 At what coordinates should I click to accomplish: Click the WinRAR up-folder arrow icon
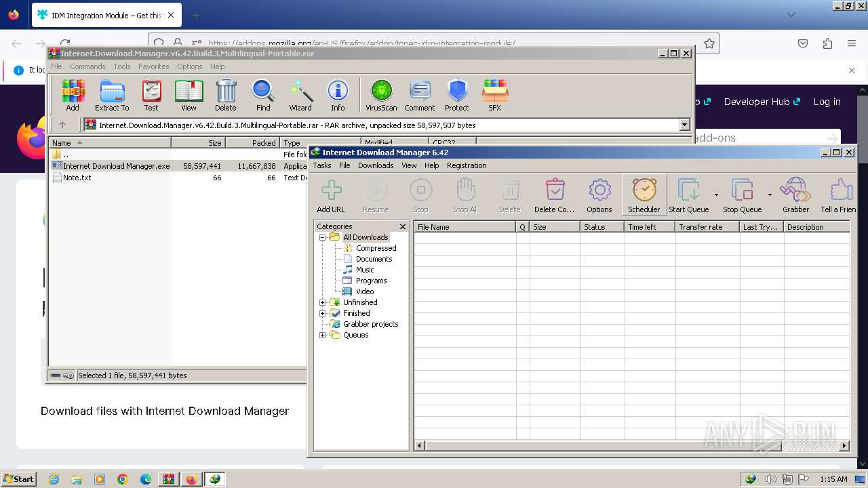coord(62,125)
